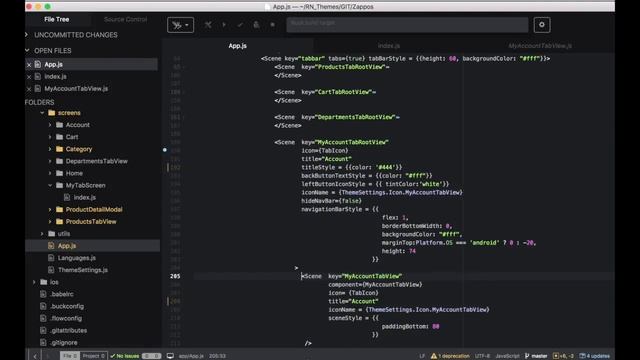The image size is (640, 360).
Task: Expand the utils folder
Action: (x=42, y=233)
